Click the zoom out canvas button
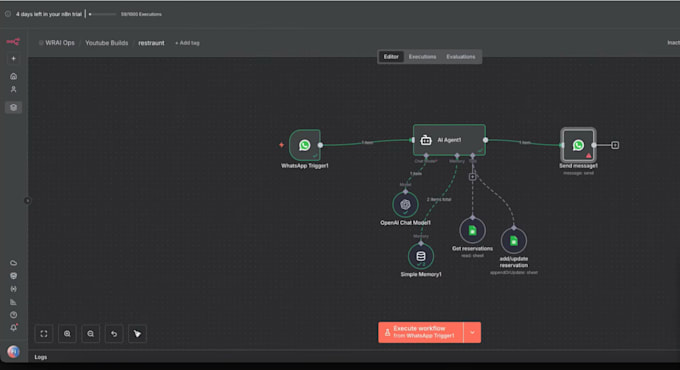Image resolution: width=680 pixels, height=370 pixels. 91,334
